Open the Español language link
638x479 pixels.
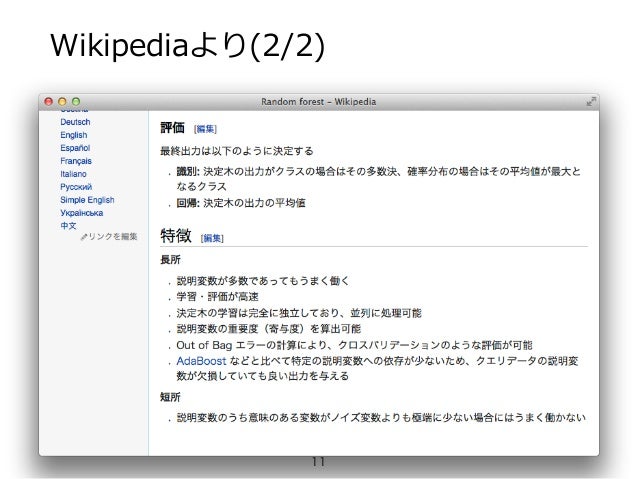pos(75,148)
